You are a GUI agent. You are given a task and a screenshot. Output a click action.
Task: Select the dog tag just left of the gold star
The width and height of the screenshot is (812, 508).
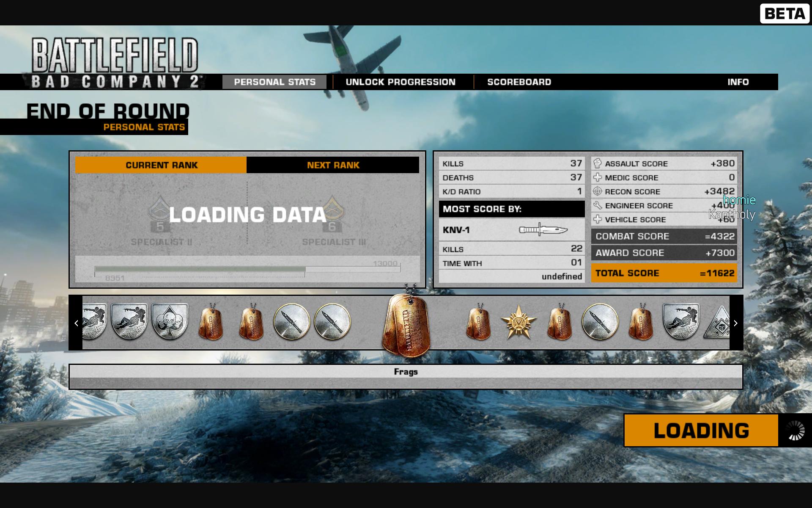[478, 321]
